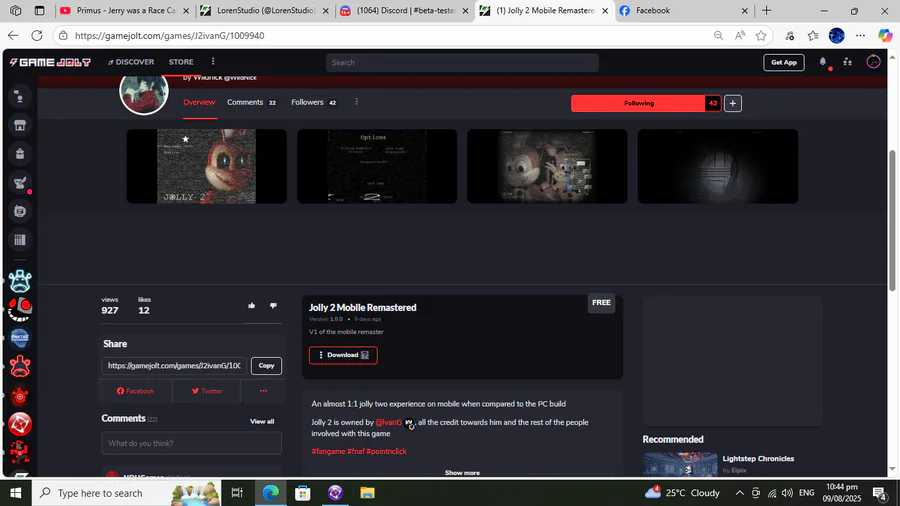Viewport: 900px width, 506px height.
Task: Click the thumbs up like icon
Action: pos(251,306)
